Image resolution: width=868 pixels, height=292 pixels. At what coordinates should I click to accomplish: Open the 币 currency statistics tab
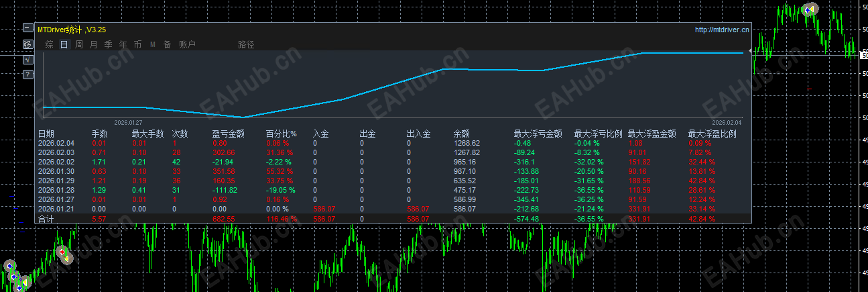137,44
